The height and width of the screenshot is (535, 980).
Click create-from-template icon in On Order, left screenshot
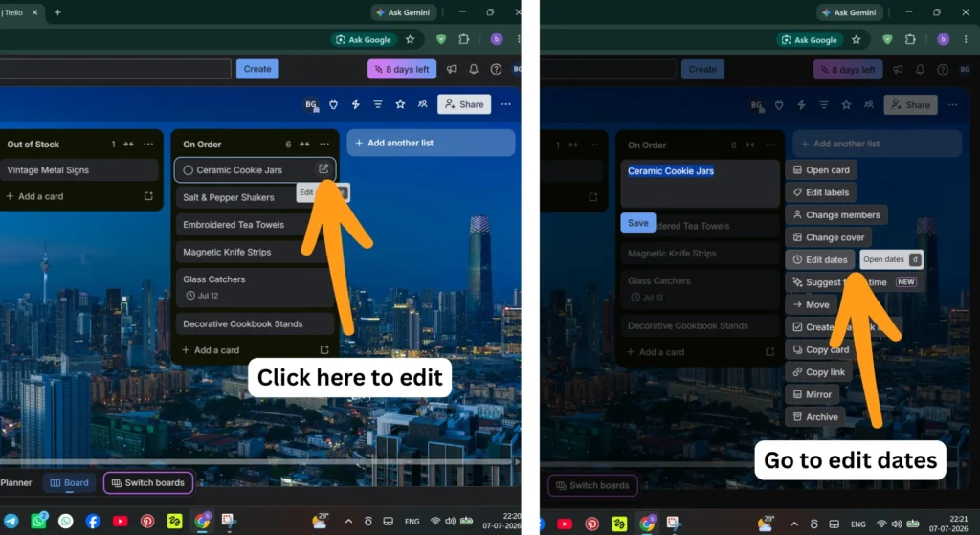324,349
